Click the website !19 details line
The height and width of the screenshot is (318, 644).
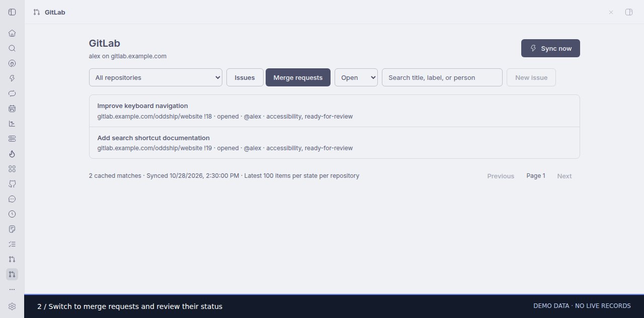point(225,148)
